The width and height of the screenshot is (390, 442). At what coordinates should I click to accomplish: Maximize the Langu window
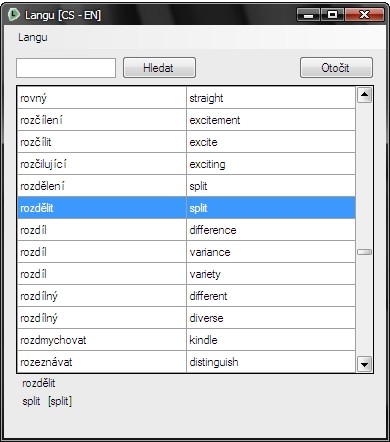tap(332, 15)
